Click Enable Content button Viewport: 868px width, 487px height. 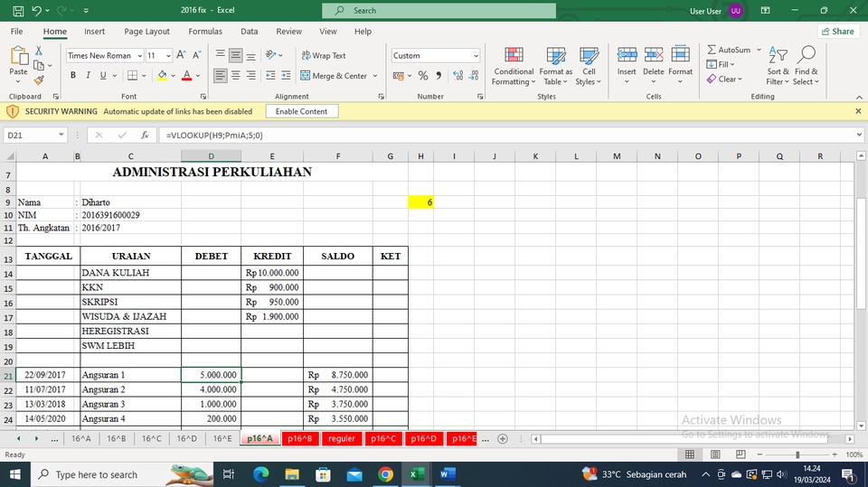point(302,111)
